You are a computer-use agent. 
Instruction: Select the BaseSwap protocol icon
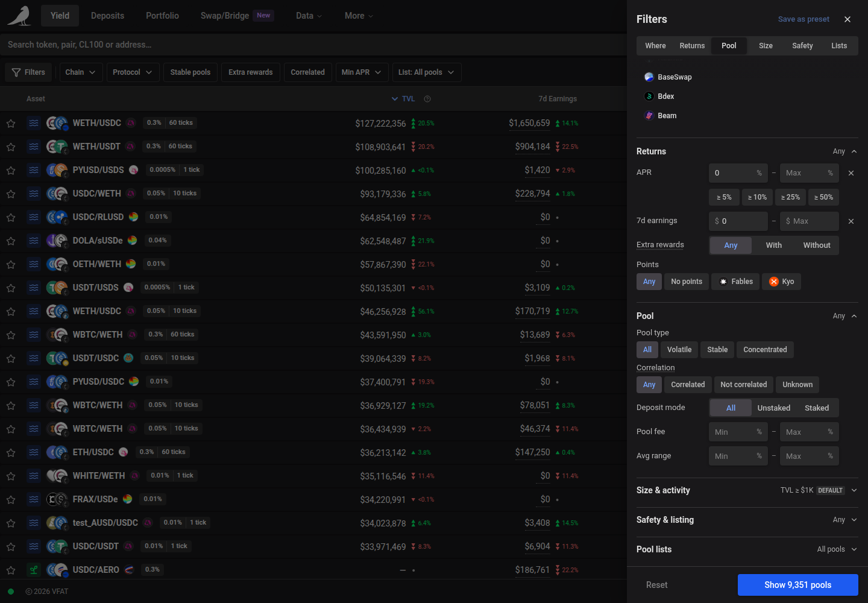[649, 77]
